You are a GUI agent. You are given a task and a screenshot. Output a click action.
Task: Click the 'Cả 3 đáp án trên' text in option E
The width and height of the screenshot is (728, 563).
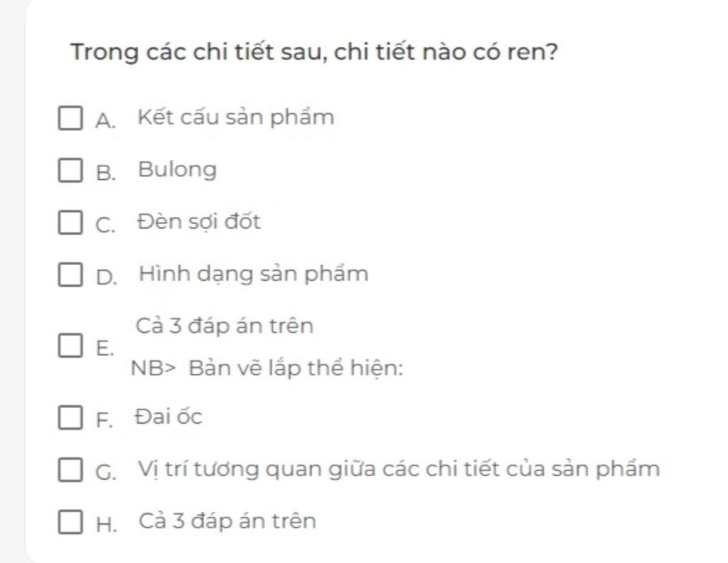(x=225, y=326)
